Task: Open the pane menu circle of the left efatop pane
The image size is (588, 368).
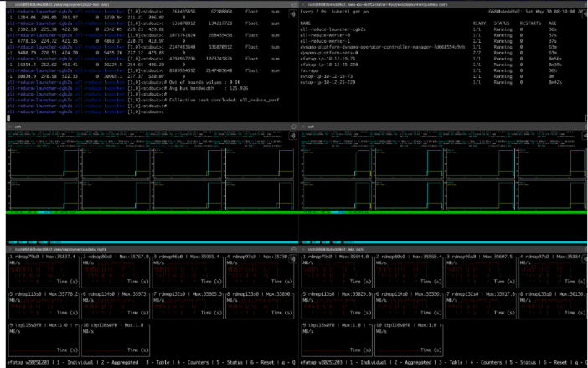Action: tap(294, 249)
